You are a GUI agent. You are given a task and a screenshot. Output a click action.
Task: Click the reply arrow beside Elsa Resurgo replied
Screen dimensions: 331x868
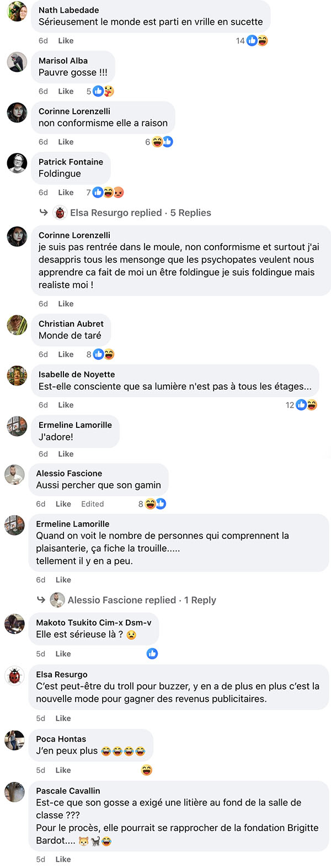tap(44, 212)
